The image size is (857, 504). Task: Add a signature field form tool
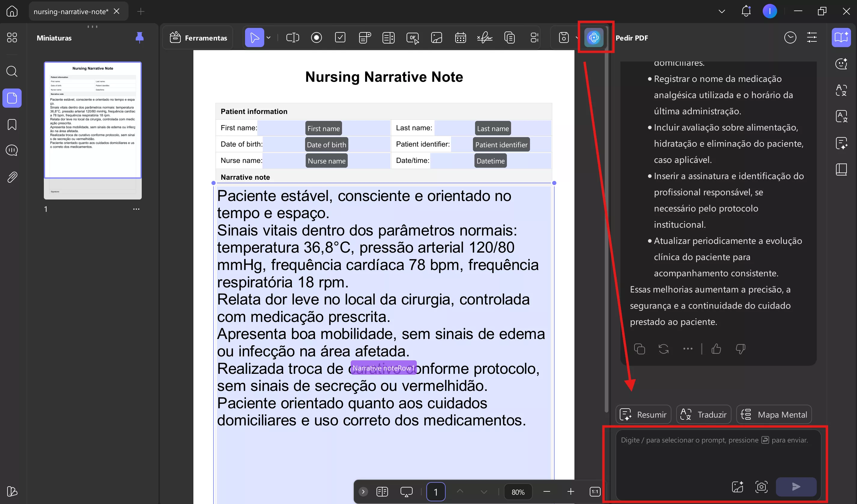[x=485, y=37]
